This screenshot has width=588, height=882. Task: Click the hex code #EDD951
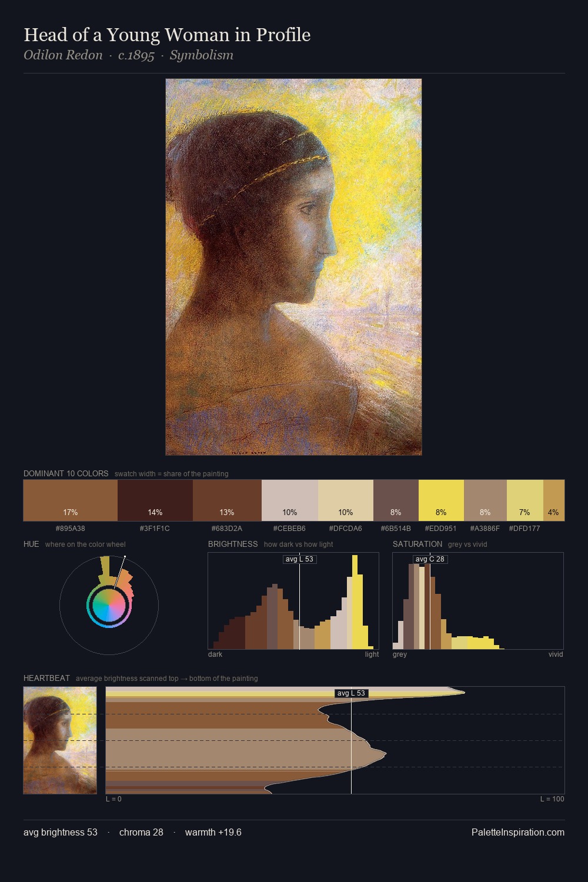click(441, 528)
